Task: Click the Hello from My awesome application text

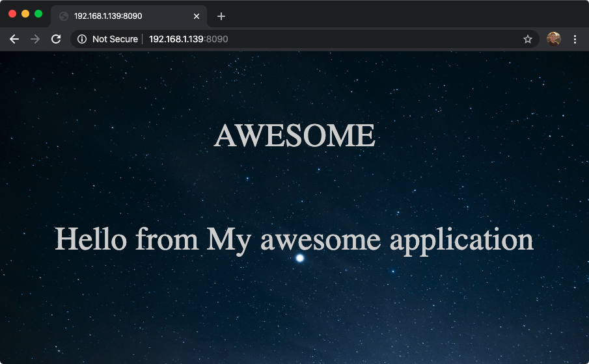Action: [294, 240]
